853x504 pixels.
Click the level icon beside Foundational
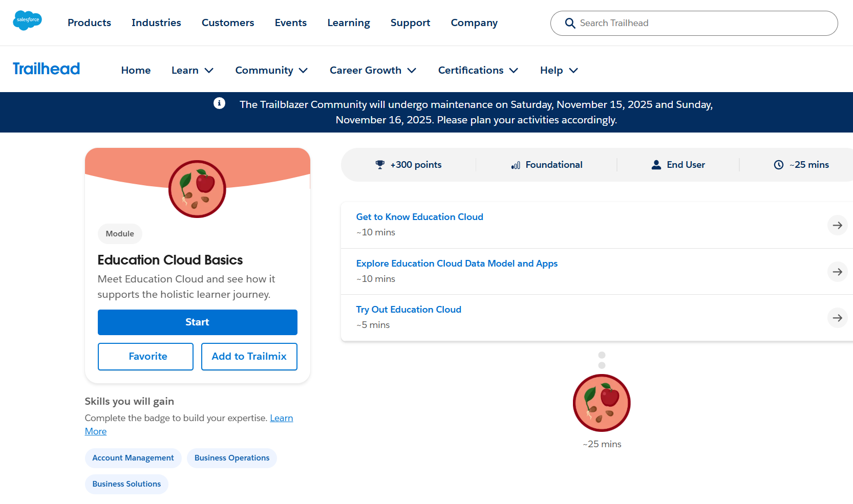[x=515, y=165]
